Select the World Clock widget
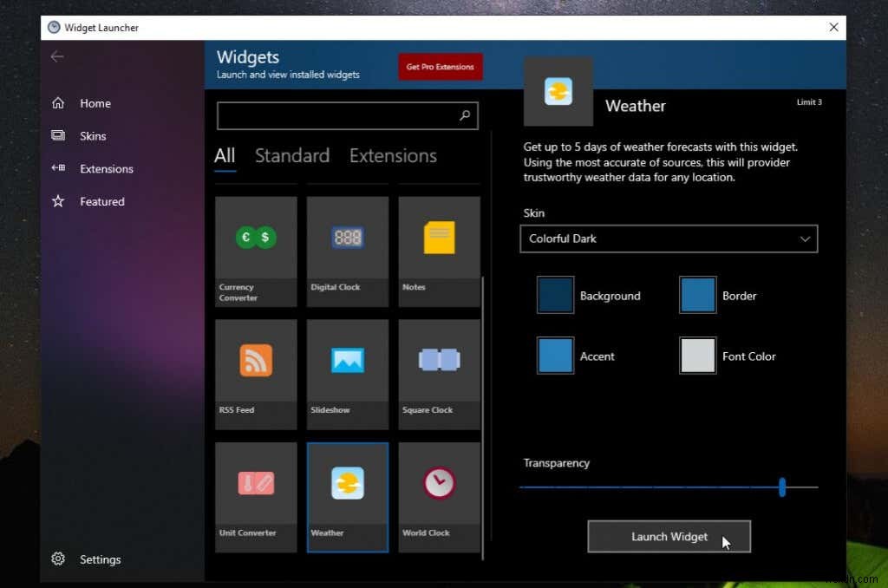The image size is (888, 588). [x=438, y=494]
